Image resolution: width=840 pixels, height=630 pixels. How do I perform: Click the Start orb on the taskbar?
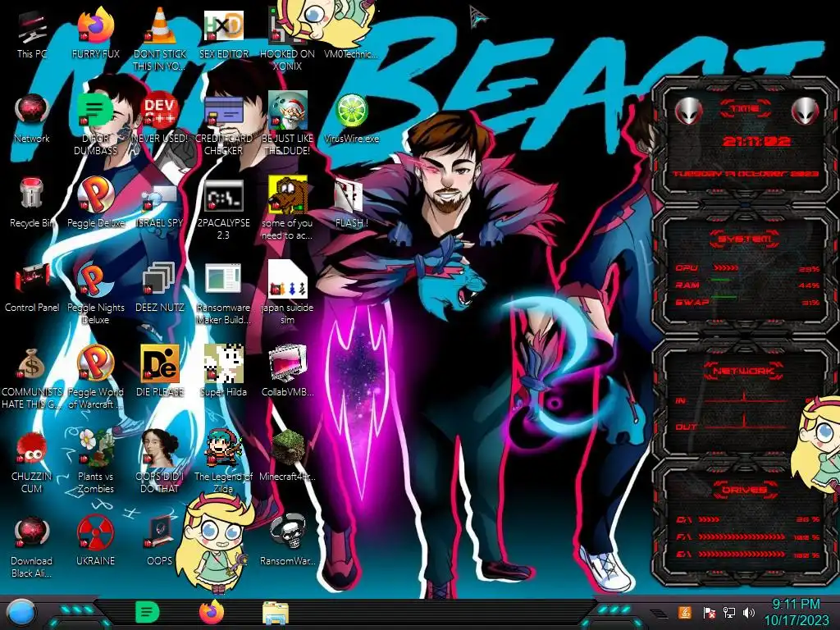(21, 613)
